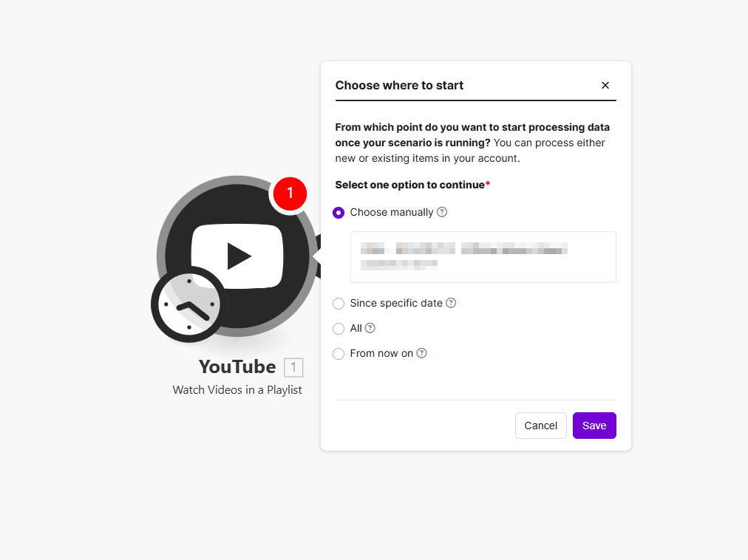
Task: Open help icon beside Since specific date
Action: [451, 303]
